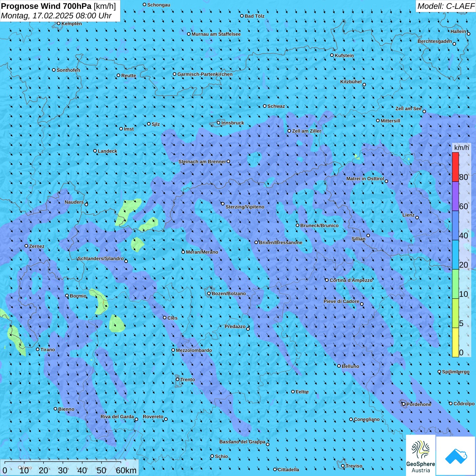Click the Belluno city label
Screen dimensions: 476x476
coord(351,366)
